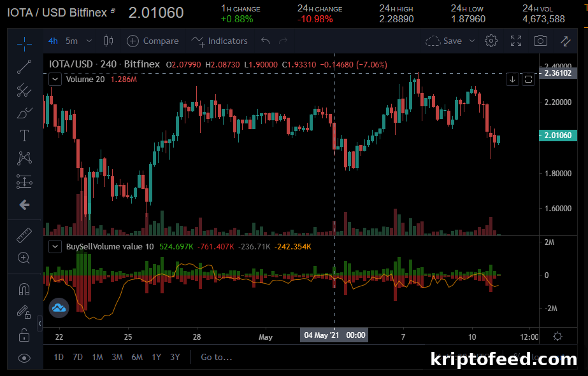Redo the last chart action

point(283,41)
